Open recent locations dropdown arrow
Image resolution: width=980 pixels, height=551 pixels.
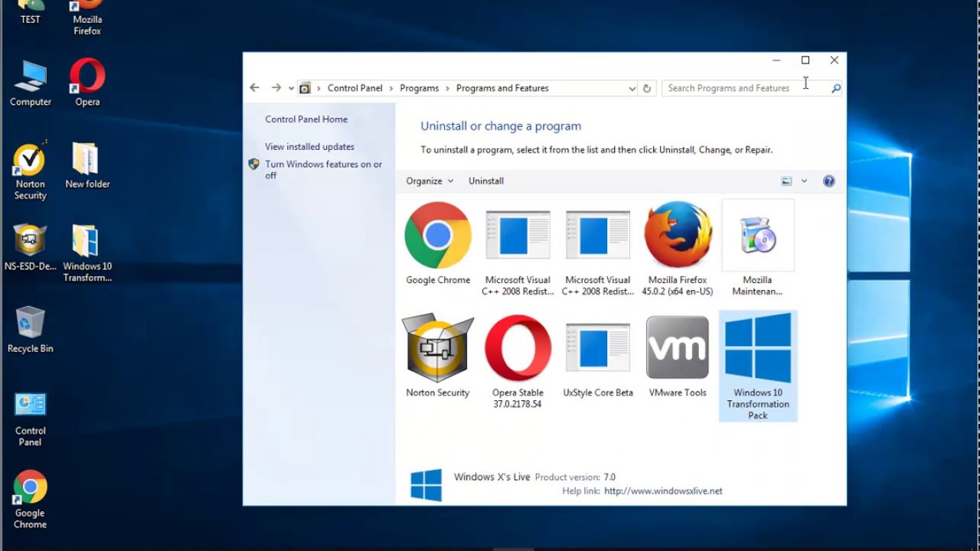tap(292, 89)
